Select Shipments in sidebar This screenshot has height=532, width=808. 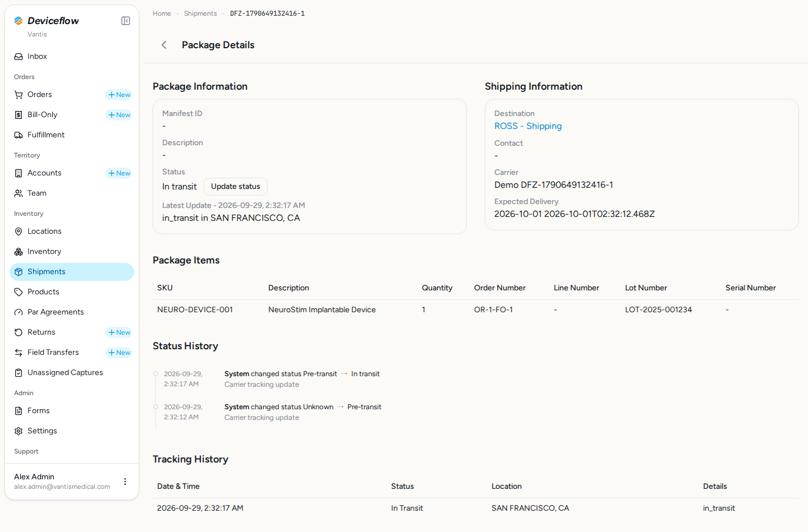coord(72,272)
